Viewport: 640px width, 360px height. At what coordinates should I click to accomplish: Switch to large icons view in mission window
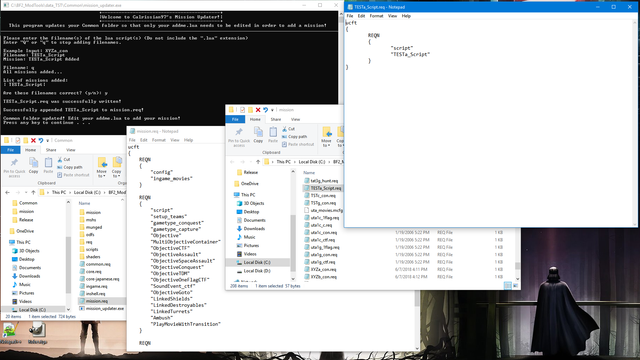click(516, 286)
